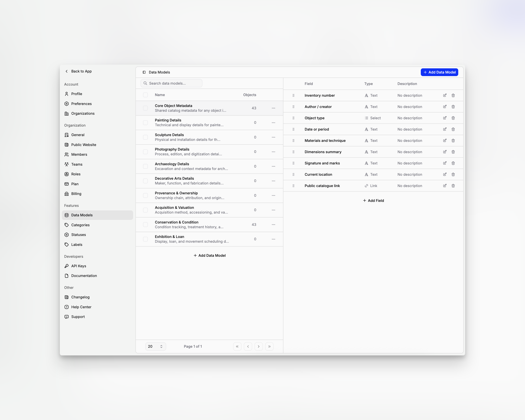Delete the Object type field

tap(453, 118)
